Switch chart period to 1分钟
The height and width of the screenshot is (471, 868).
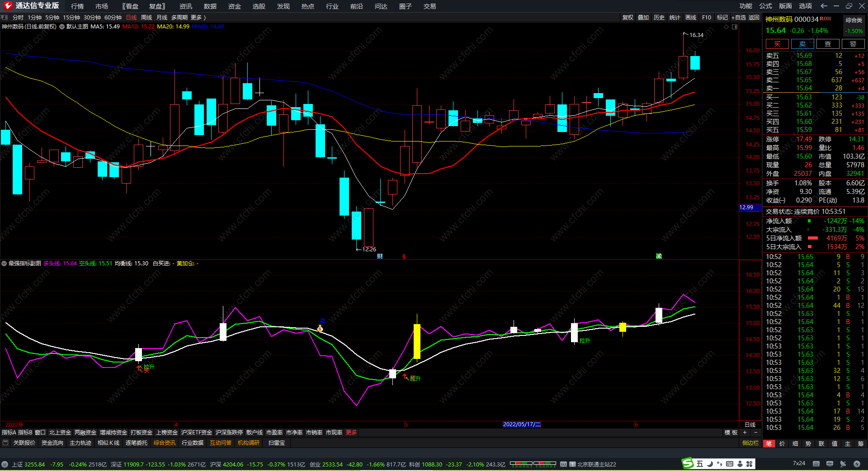click(x=34, y=17)
